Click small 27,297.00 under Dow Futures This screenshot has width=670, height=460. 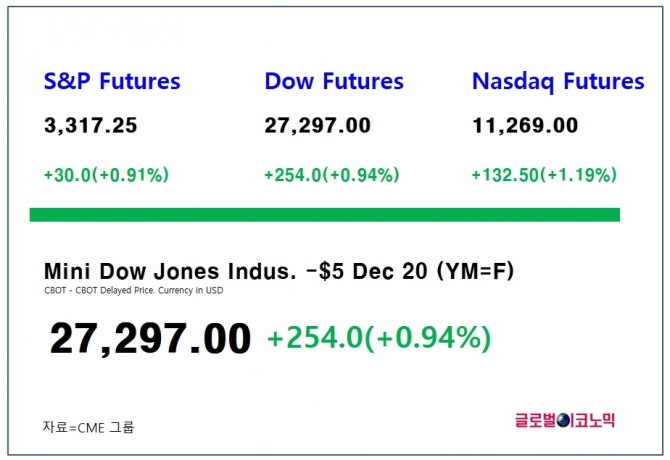coord(317,126)
